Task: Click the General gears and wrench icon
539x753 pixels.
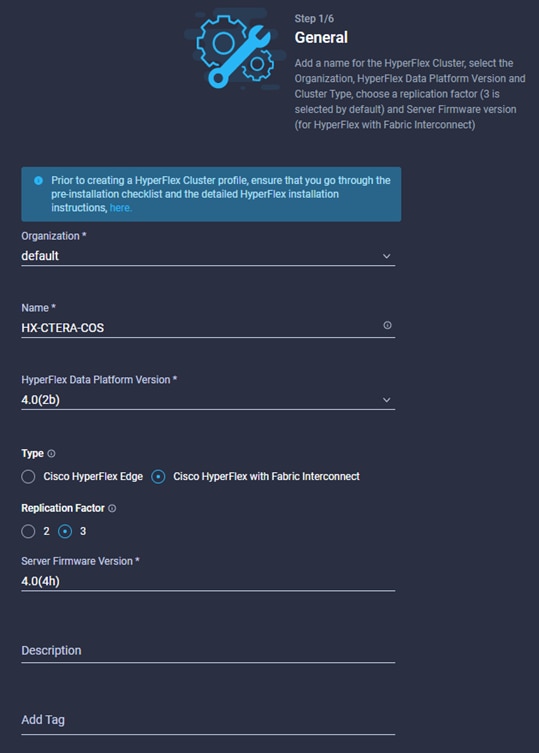Action: tap(235, 51)
